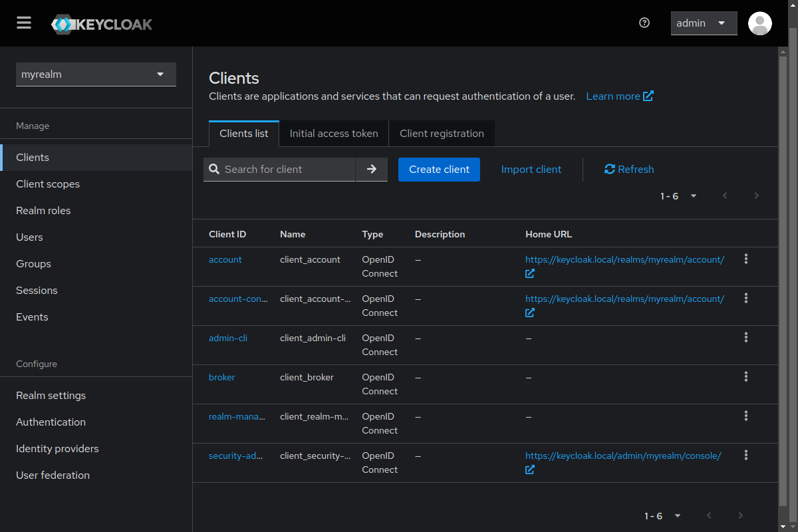The image size is (798, 532).
Task: Refresh the clients list
Action: [x=629, y=170]
